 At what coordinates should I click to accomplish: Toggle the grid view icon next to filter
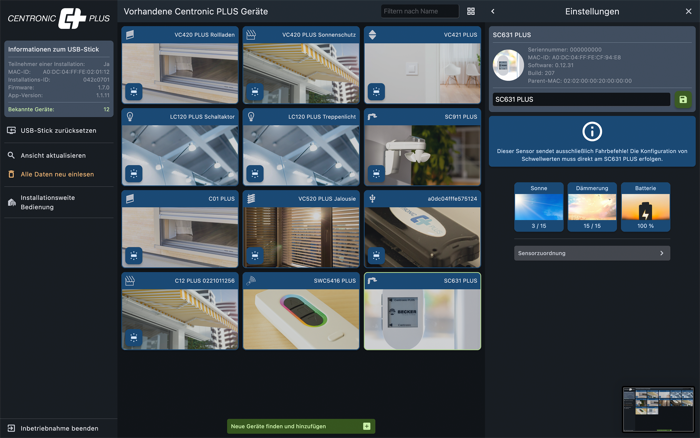click(471, 11)
